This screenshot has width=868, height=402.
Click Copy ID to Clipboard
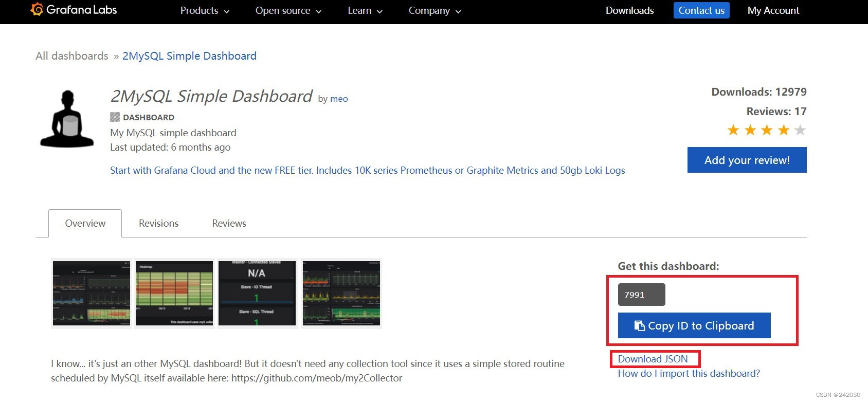pos(694,325)
